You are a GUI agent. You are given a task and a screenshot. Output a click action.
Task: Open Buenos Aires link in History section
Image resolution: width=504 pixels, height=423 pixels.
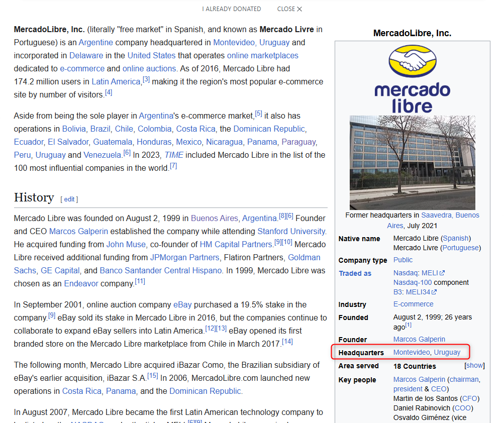215,218
